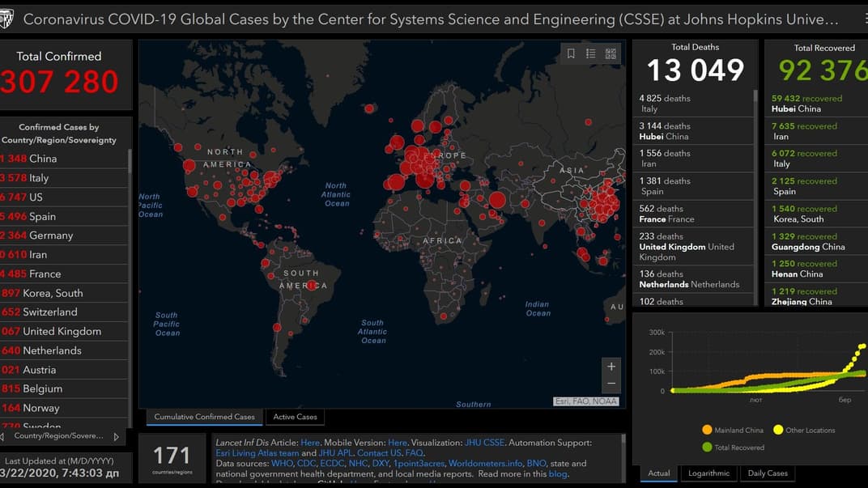
Task: Select Cumulative Confirmed Cases tab
Action: [204, 417]
